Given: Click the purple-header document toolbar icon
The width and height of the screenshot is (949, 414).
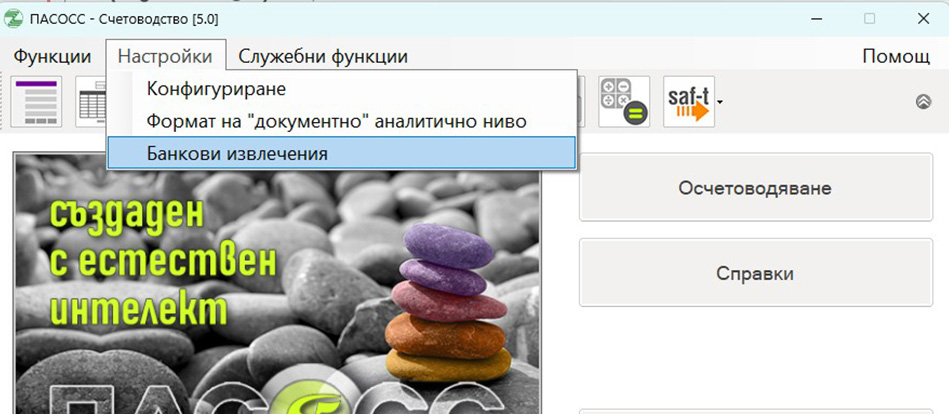Looking at the screenshot, I should coord(36,101).
